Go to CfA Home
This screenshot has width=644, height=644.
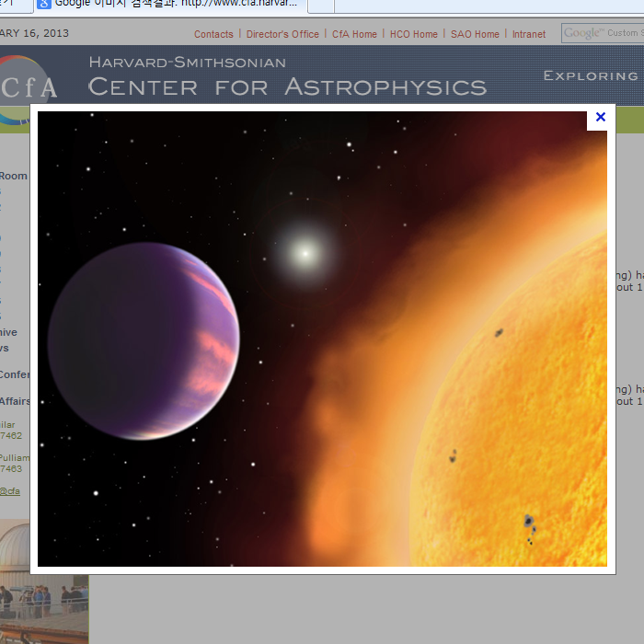(354, 34)
